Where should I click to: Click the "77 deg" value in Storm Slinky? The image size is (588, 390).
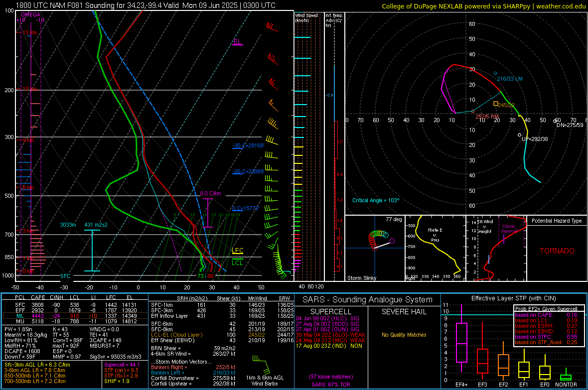(394, 219)
